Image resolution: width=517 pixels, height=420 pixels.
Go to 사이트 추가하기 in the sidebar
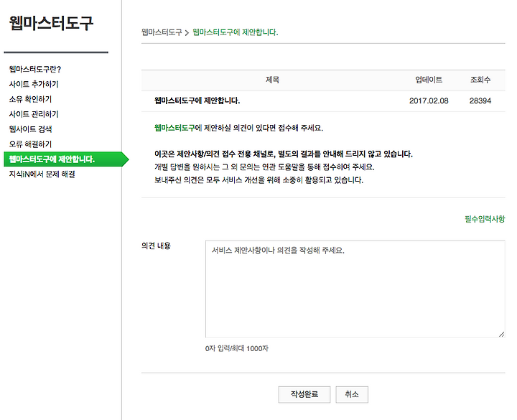pos(34,84)
